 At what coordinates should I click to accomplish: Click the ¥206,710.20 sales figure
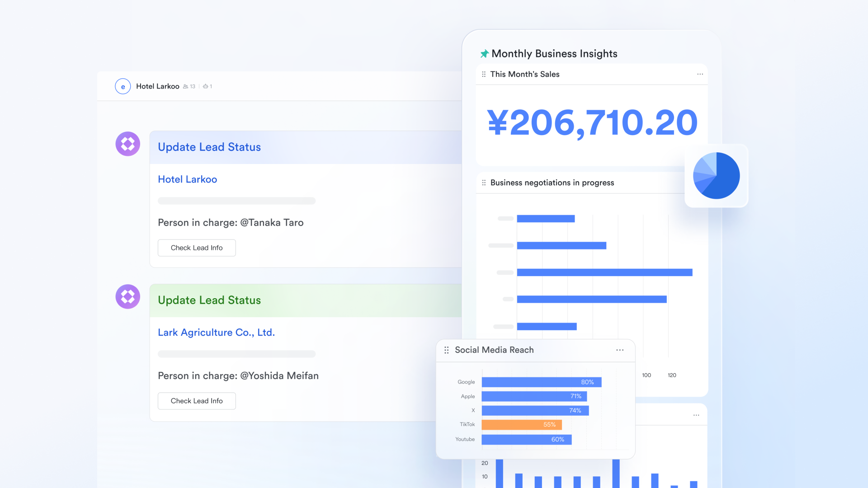click(592, 123)
